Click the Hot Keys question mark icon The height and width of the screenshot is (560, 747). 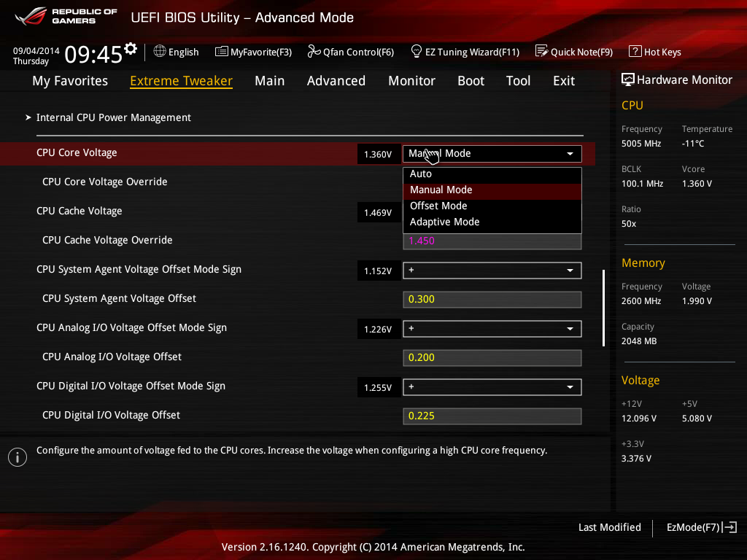pos(635,51)
